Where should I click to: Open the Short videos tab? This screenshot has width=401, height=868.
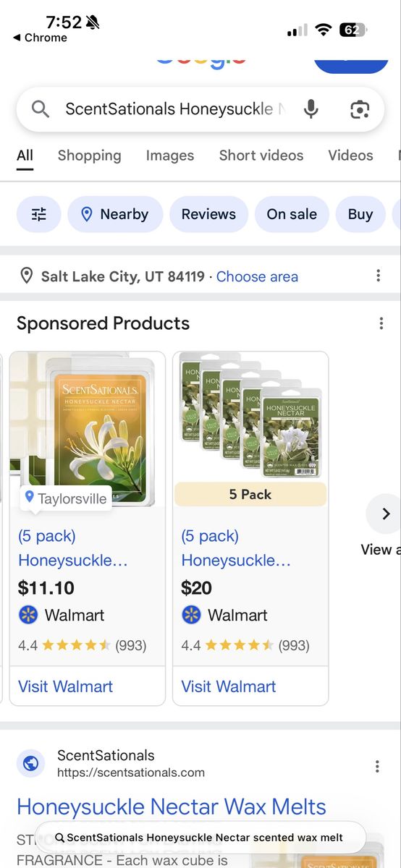[261, 156]
